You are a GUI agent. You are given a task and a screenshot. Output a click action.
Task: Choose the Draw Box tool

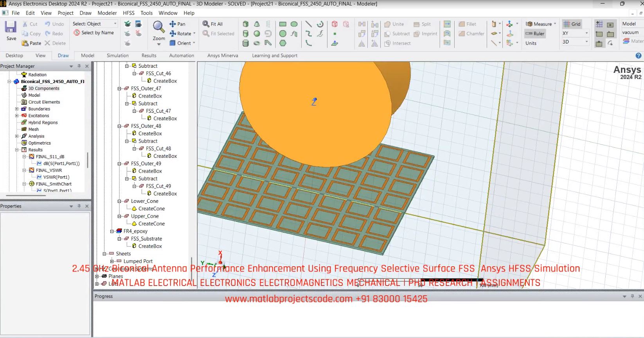point(245,24)
